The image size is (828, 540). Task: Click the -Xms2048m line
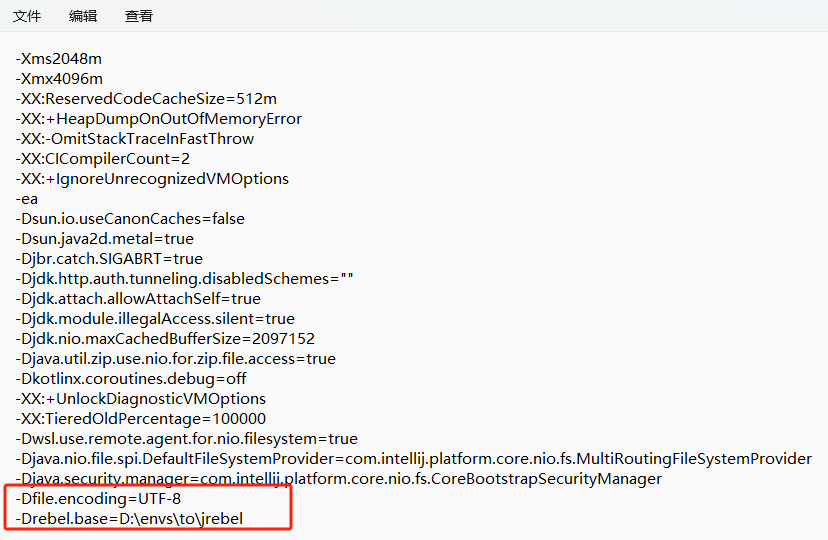tap(58, 59)
